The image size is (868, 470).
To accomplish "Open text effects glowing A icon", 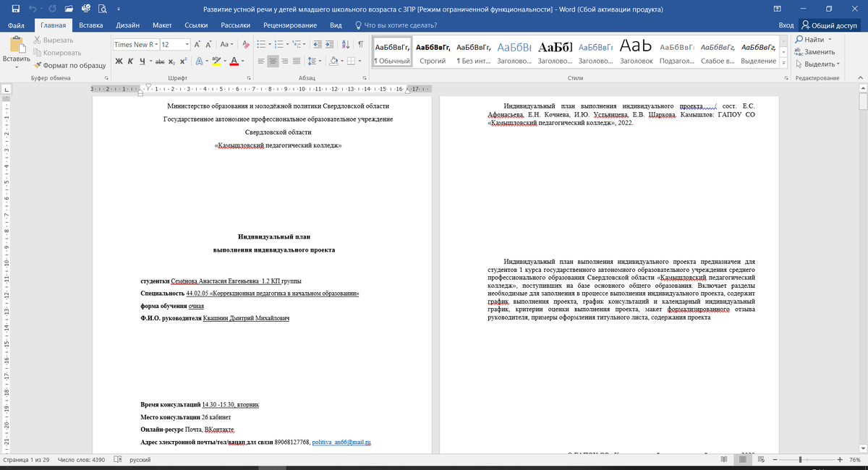I will (x=199, y=61).
